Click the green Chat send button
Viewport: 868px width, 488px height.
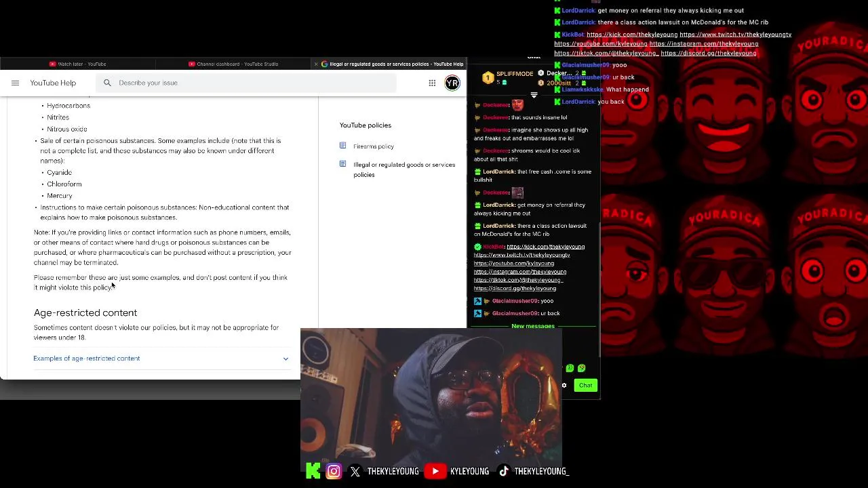[x=585, y=385]
